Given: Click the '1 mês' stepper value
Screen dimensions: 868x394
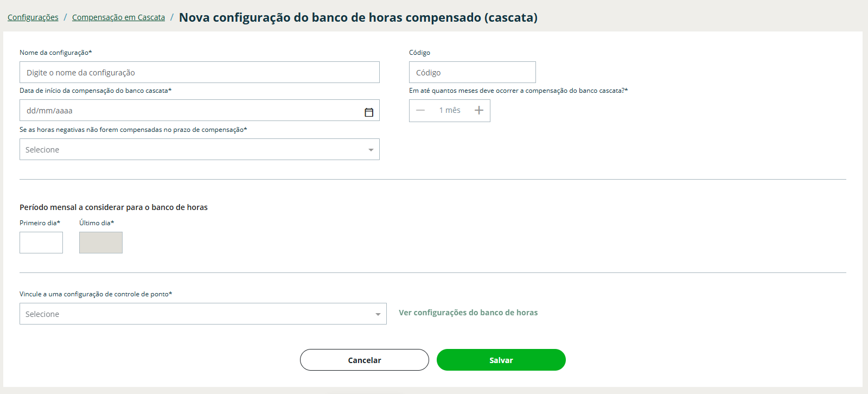Looking at the screenshot, I should 450,111.
